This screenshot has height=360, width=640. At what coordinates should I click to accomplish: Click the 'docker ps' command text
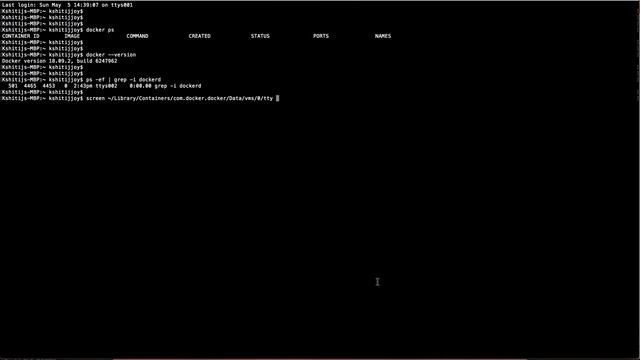pyautogui.click(x=100, y=30)
